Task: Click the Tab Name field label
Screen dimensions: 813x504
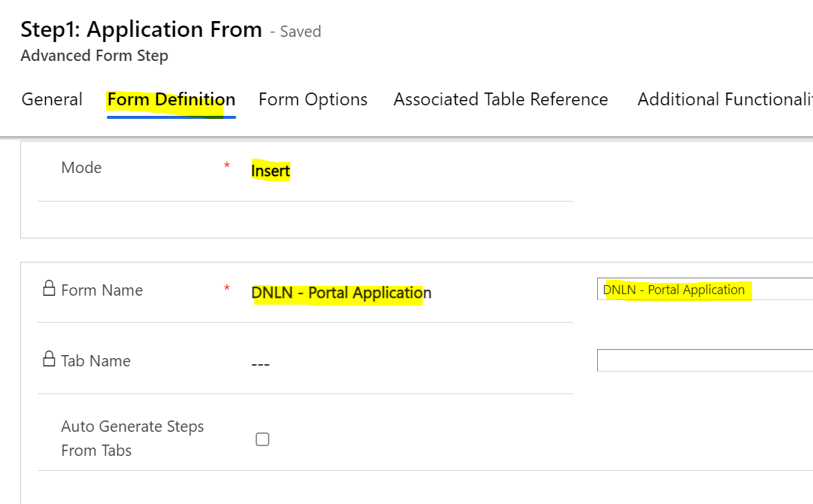Action: [96, 361]
